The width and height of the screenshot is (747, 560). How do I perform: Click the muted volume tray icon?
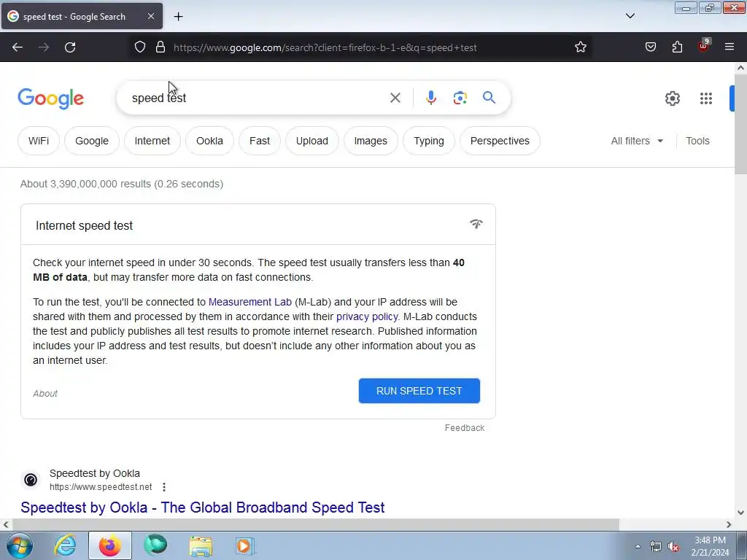(673, 547)
